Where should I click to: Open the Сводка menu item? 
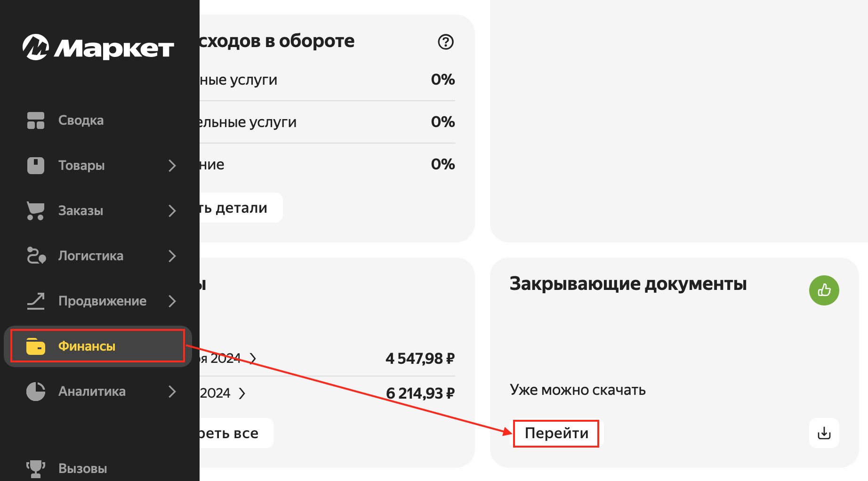point(81,120)
